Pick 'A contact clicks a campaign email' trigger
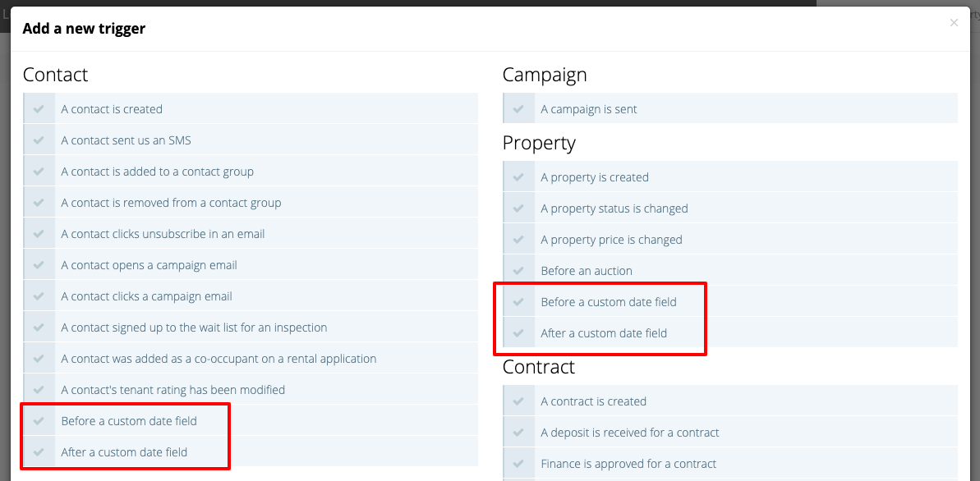Image resolution: width=980 pixels, height=481 pixels. [x=148, y=295]
